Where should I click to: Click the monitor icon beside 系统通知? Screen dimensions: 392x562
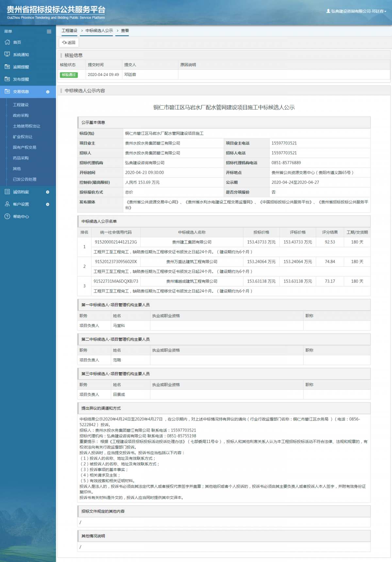click(7, 54)
